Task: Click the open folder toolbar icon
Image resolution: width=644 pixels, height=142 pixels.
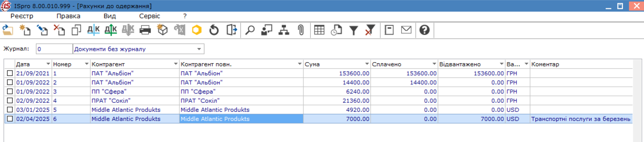Action: [8, 30]
